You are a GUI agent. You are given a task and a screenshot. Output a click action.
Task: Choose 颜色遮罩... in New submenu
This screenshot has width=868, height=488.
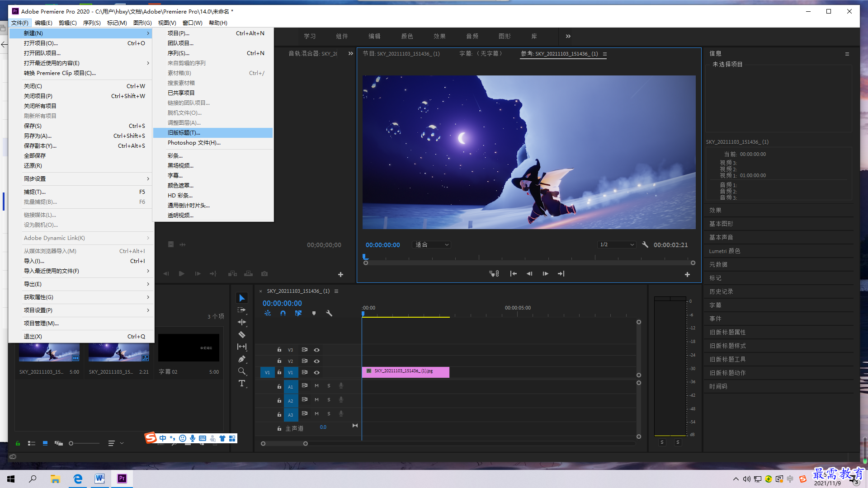click(x=213, y=186)
